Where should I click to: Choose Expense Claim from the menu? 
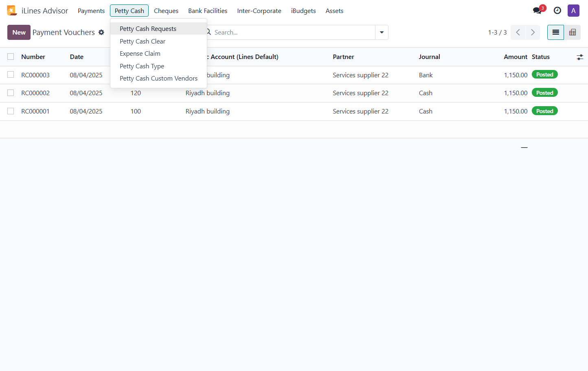coord(158,53)
